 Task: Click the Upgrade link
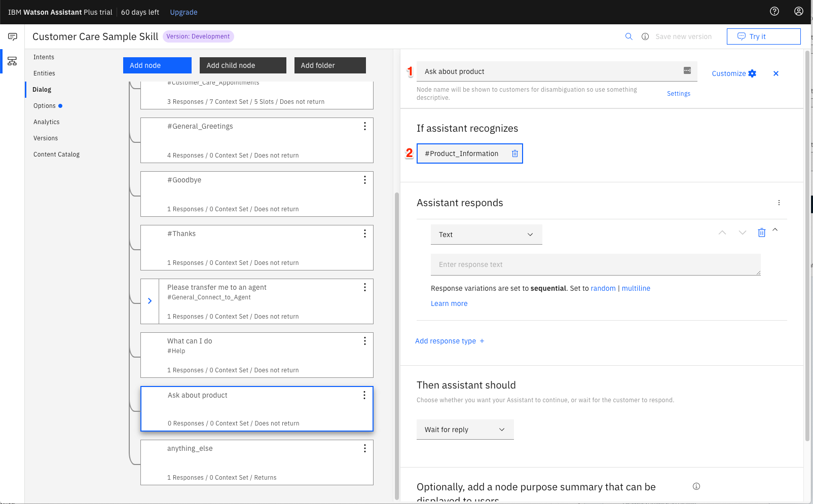coord(183,12)
